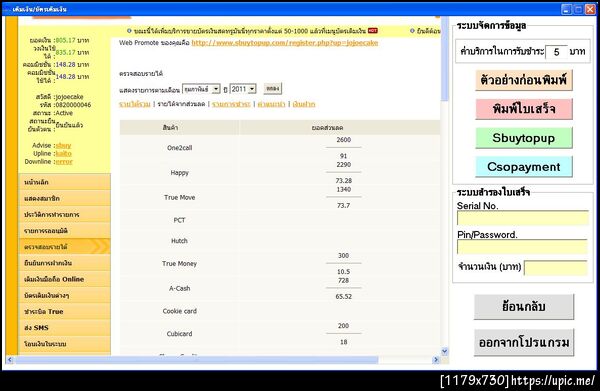Click the horizontal scrollbar thumb

click(197, 360)
